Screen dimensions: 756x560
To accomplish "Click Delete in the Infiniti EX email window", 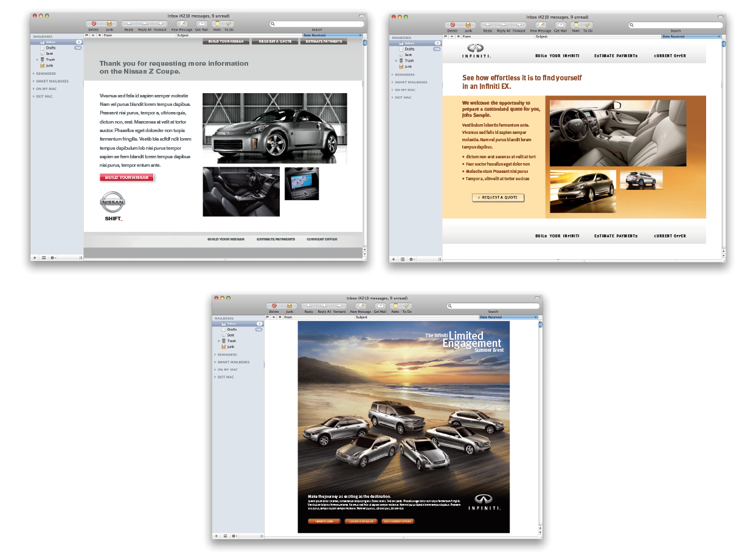I will click(x=453, y=25).
